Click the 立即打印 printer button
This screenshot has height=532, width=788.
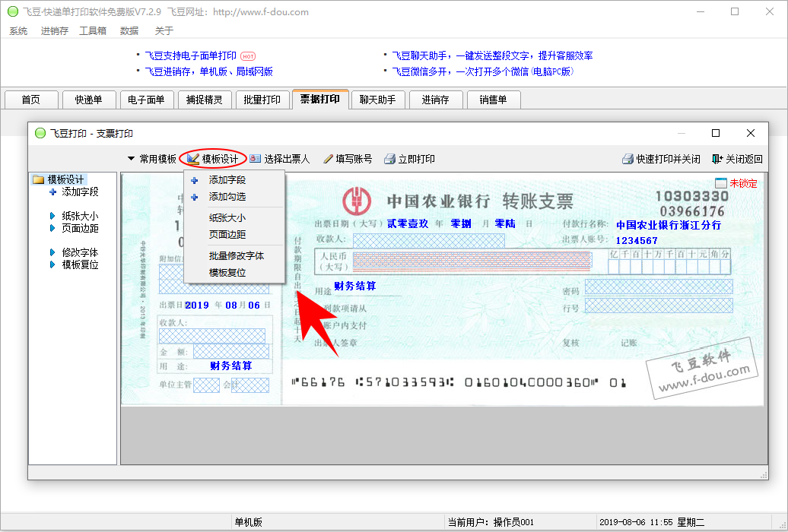click(x=409, y=159)
